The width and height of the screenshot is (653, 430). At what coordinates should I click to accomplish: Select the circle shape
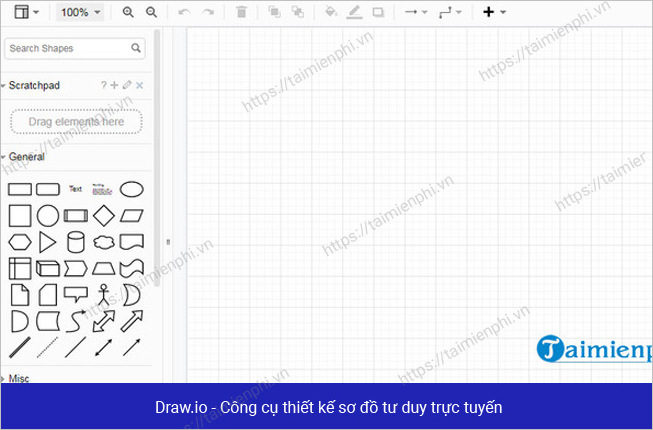click(48, 216)
